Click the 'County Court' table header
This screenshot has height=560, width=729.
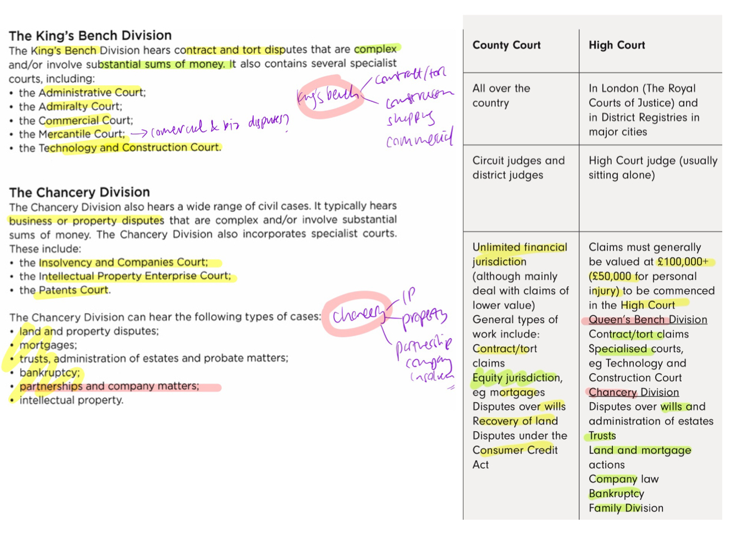point(507,45)
